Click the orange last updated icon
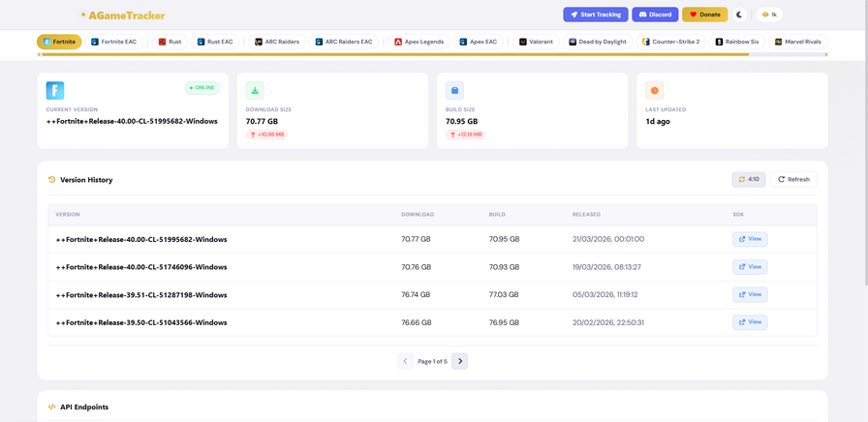Screen dimensions: 868x422 point(655,90)
